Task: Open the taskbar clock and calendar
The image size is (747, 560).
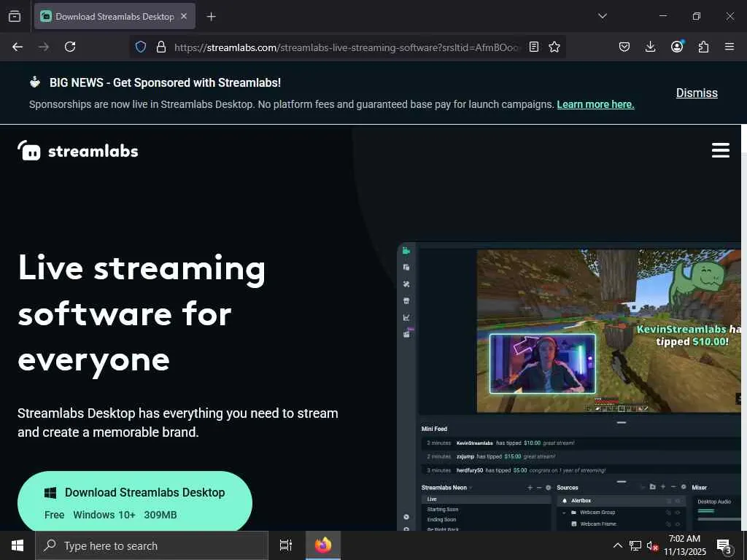Action: 684,545
